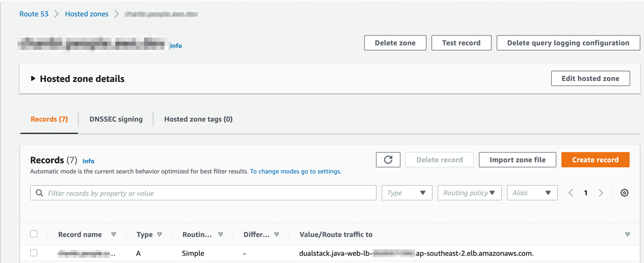The image size is (644, 263).
Task: Click the Test record button
Action: 461,43
